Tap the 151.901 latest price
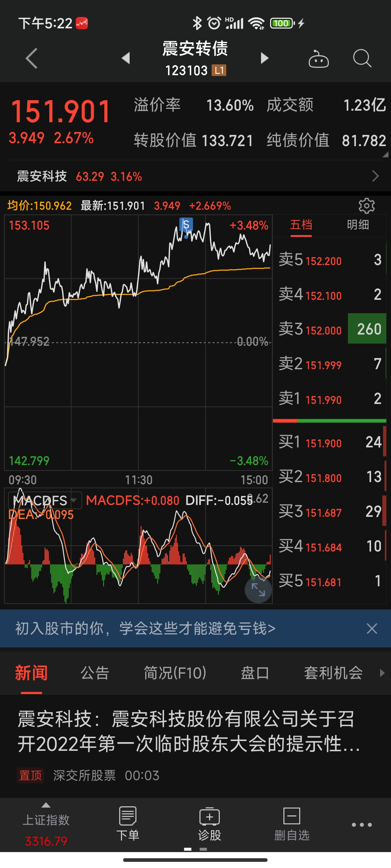Viewport: 391px width, 868px height. 60,111
